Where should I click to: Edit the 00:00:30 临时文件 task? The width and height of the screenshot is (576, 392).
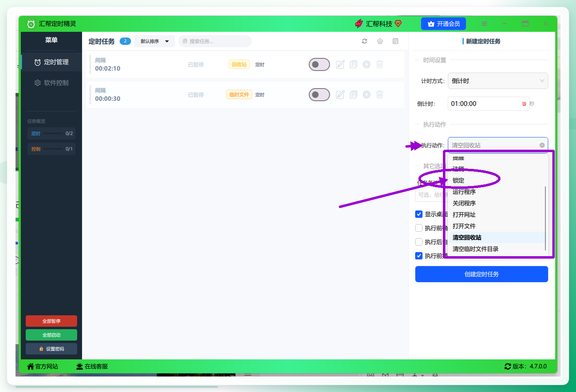coord(340,95)
